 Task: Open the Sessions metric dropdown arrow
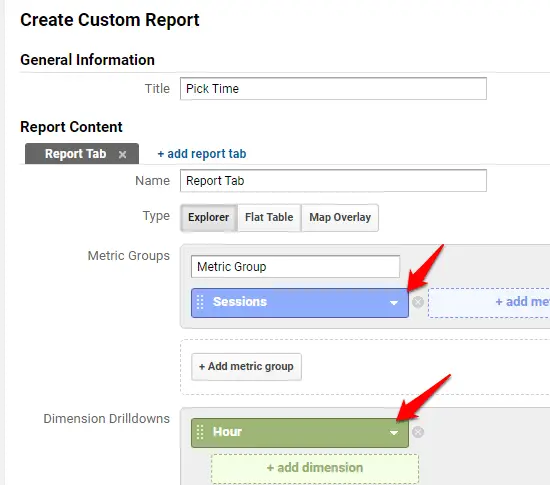(394, 303)
